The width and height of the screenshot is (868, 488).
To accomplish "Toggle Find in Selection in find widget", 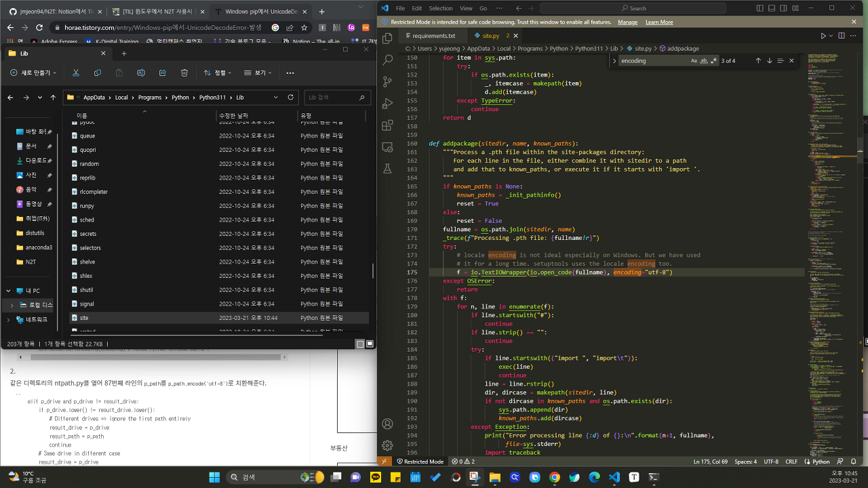I will point(781,60).
